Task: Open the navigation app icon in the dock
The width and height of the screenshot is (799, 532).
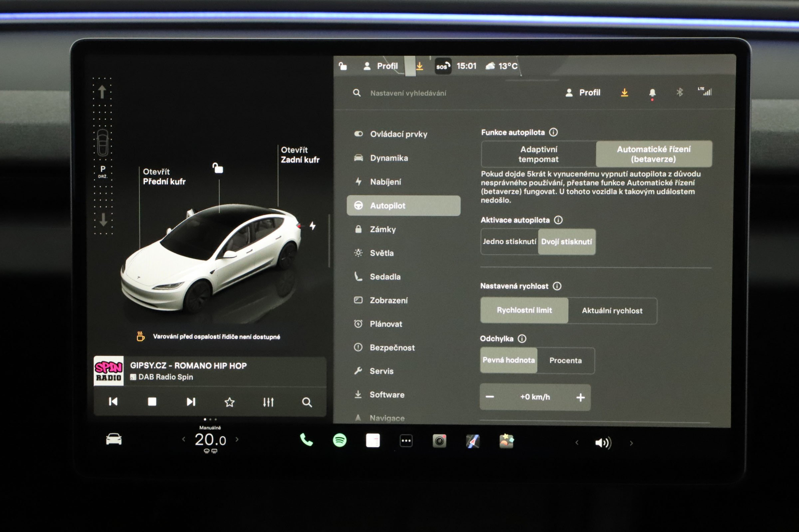Action: 472,441
